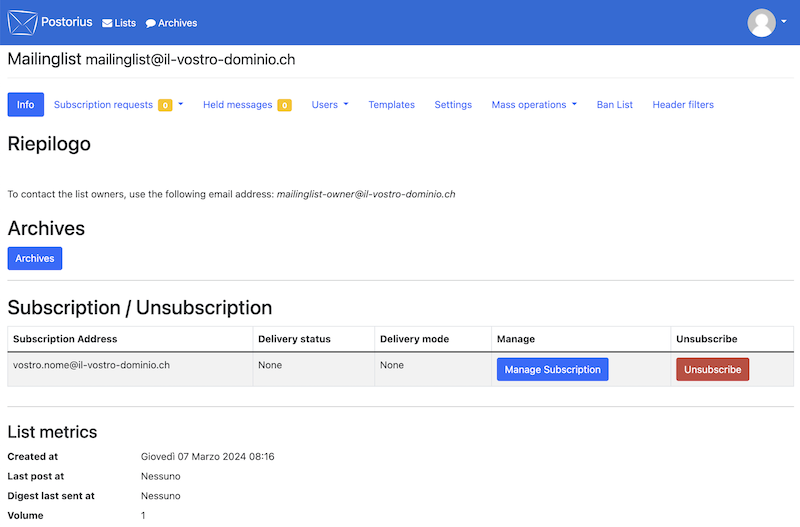Select the Info tab
The height and width of the screenshot is (527, 800).
click(x=26, y=105)
